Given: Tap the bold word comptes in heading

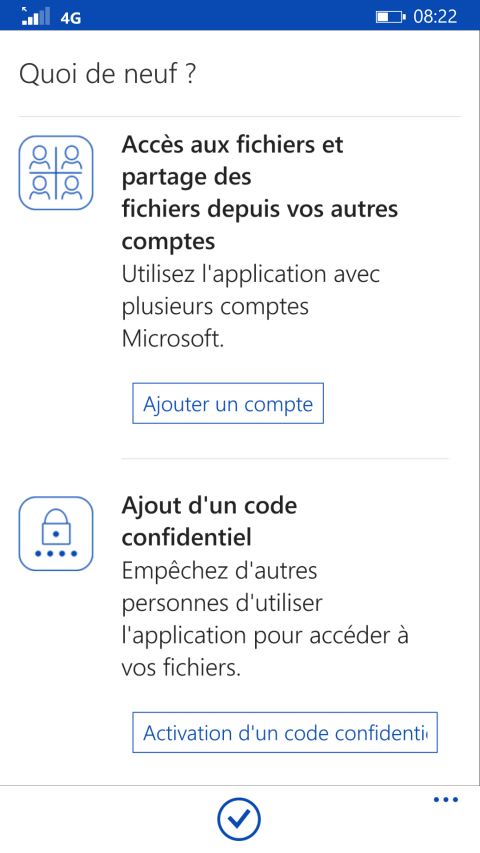Looking at the screenshot, I should [168, 242].
